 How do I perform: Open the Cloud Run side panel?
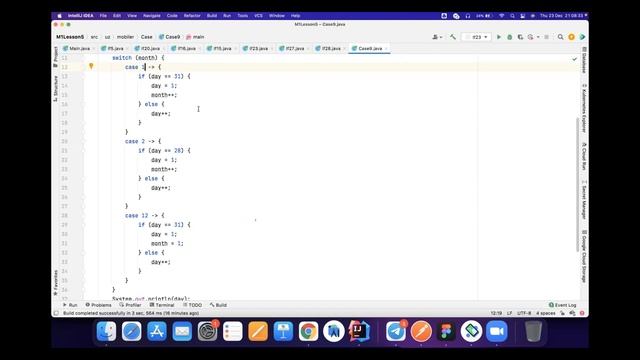[584, 156]
